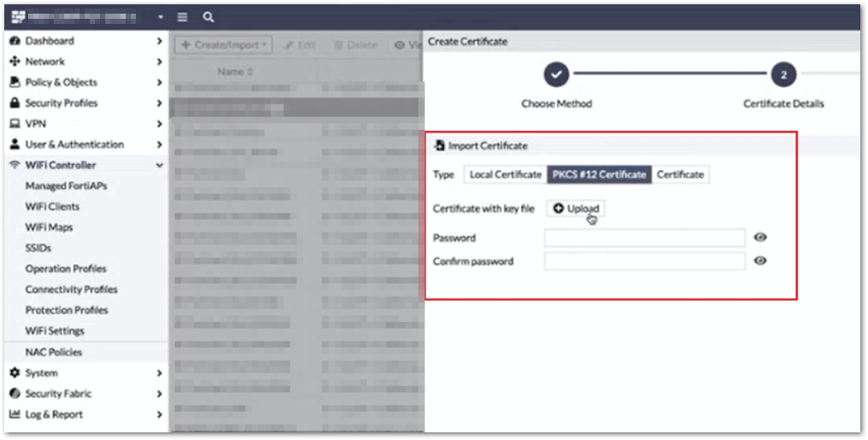The height and width of the screenshot is (440, 868).
Task: Click the FortiGate logo icon in header
Action: pyautogui.click(x=18, y=17)
